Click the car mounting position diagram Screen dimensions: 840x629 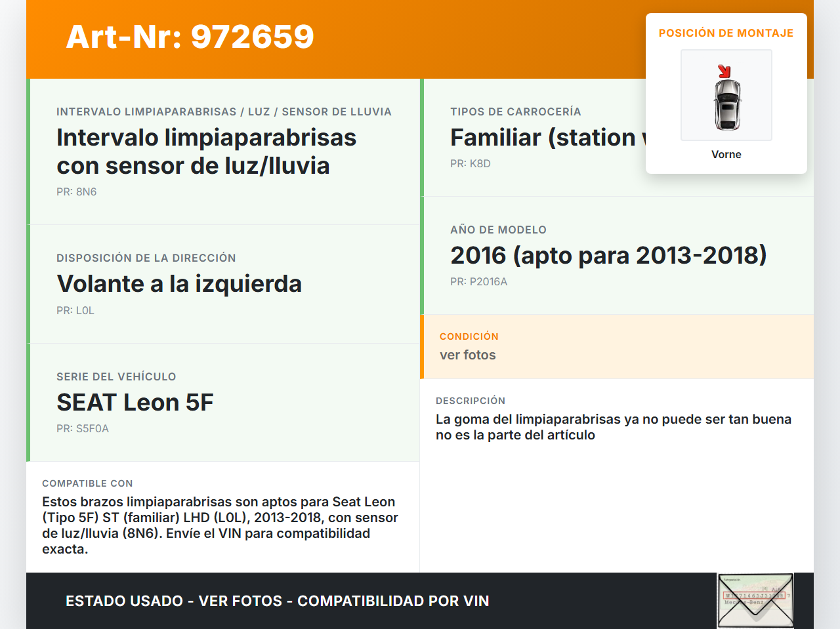(726, 95)
